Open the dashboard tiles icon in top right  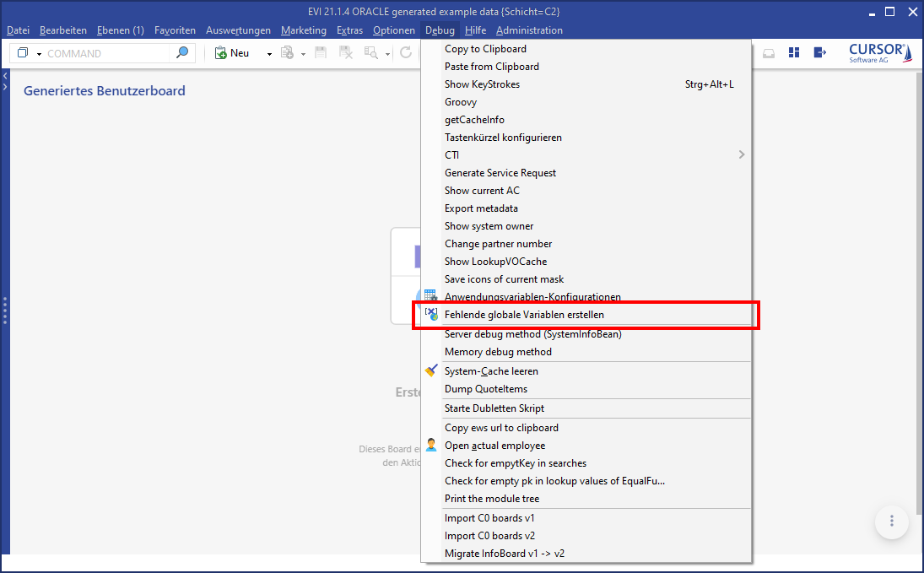793,52
